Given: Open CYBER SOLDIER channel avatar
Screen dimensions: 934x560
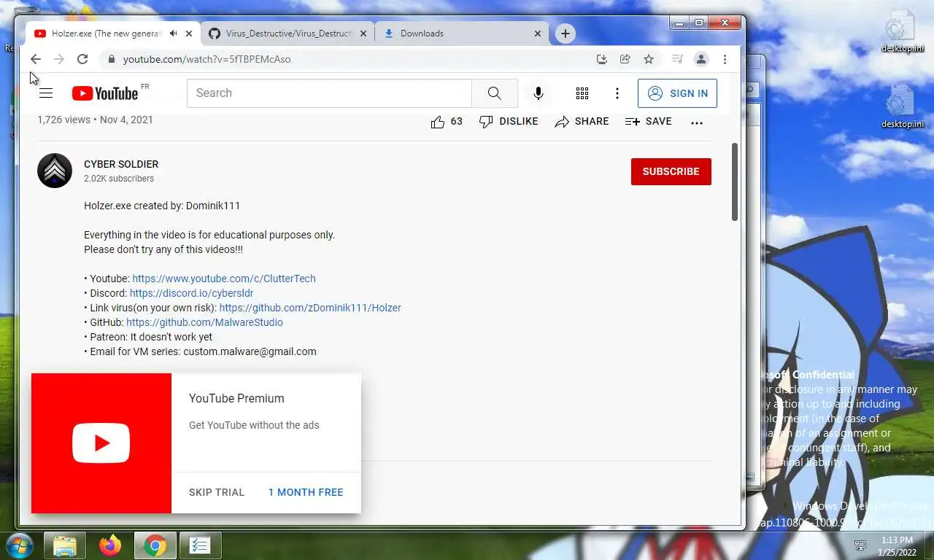Looking at the screenshot, I should click(x=55, y=171).
